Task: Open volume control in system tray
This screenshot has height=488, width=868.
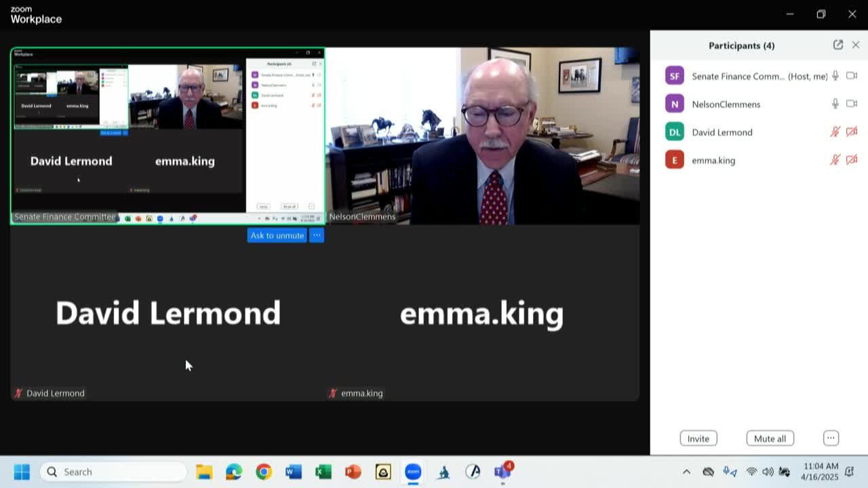Action: pyautogui.click(x=768, y=472)
